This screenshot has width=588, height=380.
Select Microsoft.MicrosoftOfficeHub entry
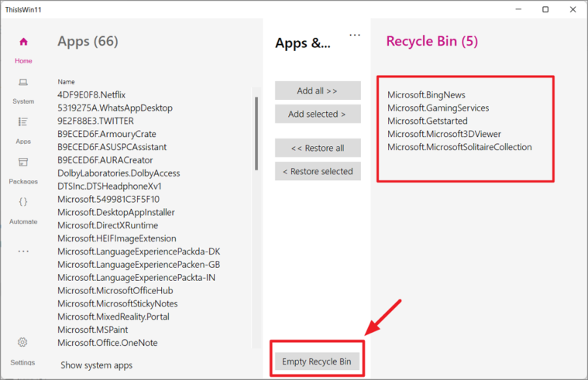115,291
